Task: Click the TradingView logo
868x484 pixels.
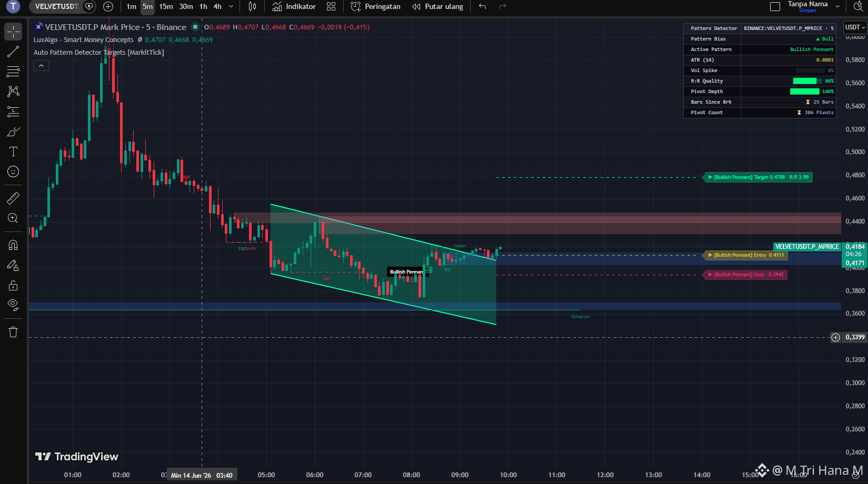Action: (77, 457)
